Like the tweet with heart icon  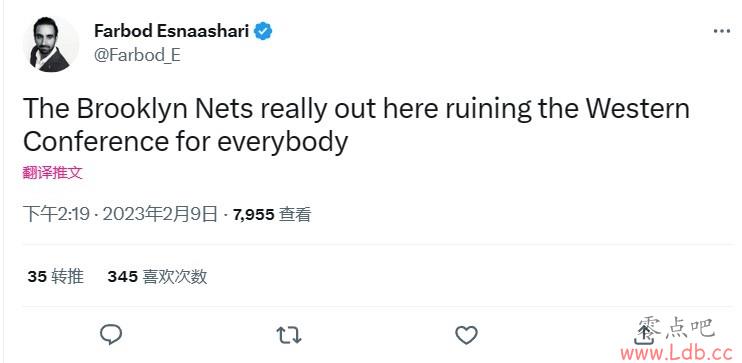pos(466,335)
